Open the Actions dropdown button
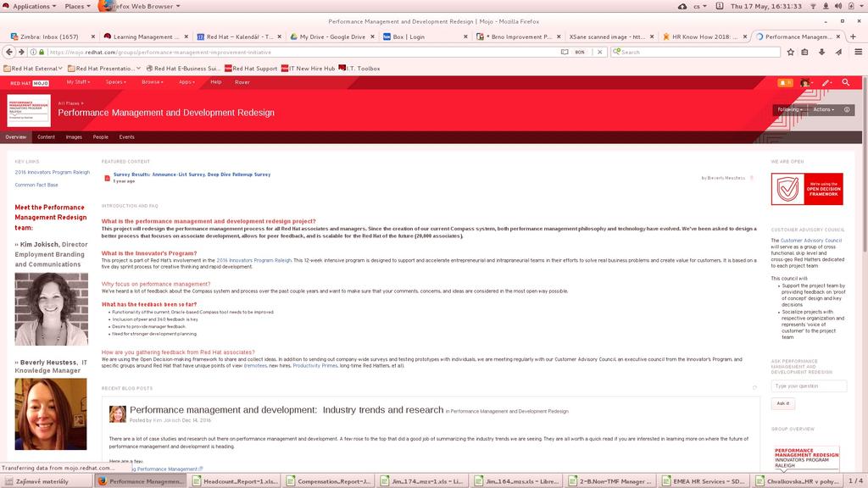 [x=824, y=109]
